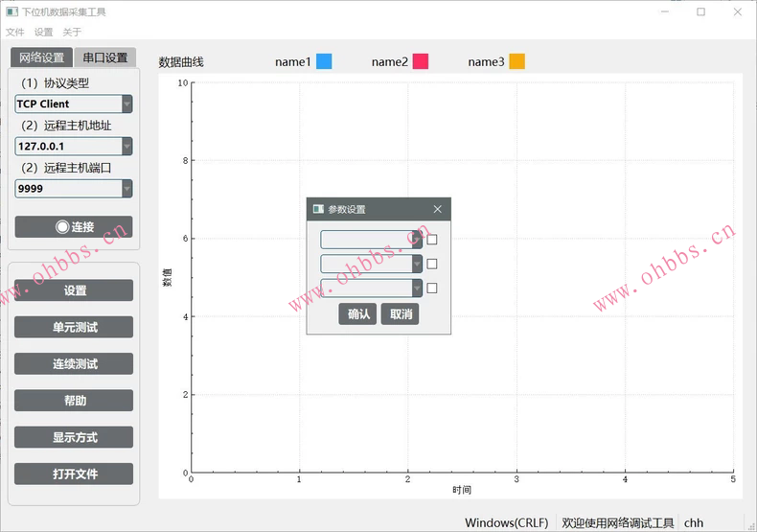Click the name1 legend label
The height and width of the screenshot is (532, 757).
pyautogui.click(x=293, y=61)
